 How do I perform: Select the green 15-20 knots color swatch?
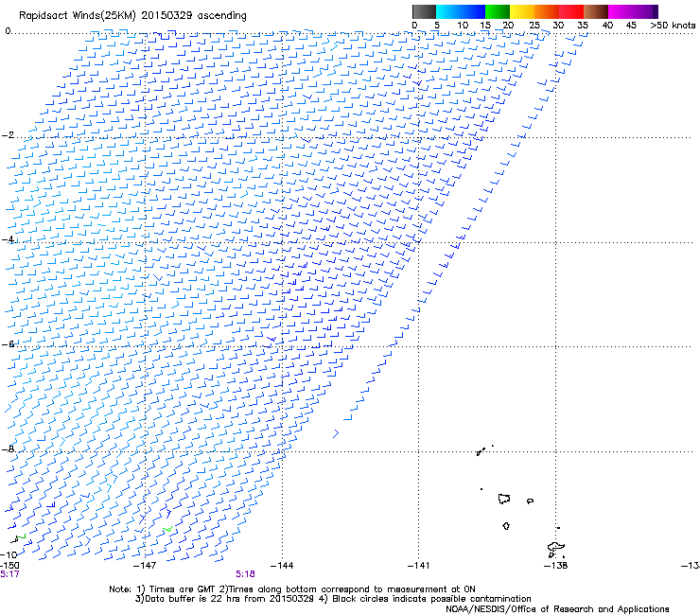coord(498,11)
